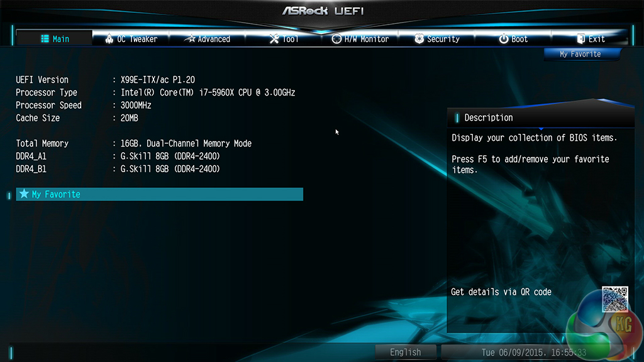Click the OC Tweaker rocket icon
644x362 pixels.
pos(109,38)
